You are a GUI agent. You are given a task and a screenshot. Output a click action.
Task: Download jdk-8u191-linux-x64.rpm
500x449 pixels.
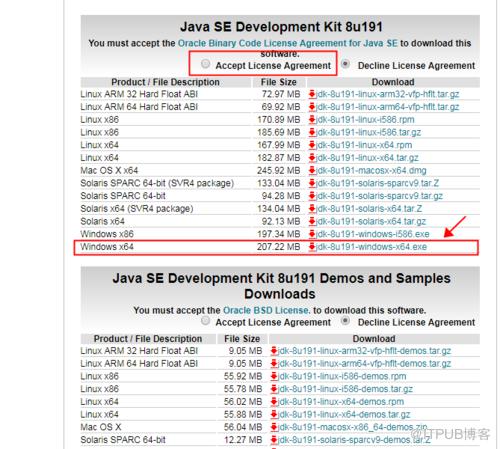364,145
